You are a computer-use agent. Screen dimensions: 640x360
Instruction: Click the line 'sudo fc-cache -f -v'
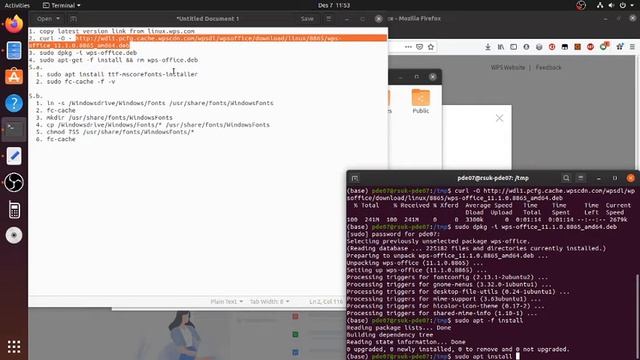point(81,82)
